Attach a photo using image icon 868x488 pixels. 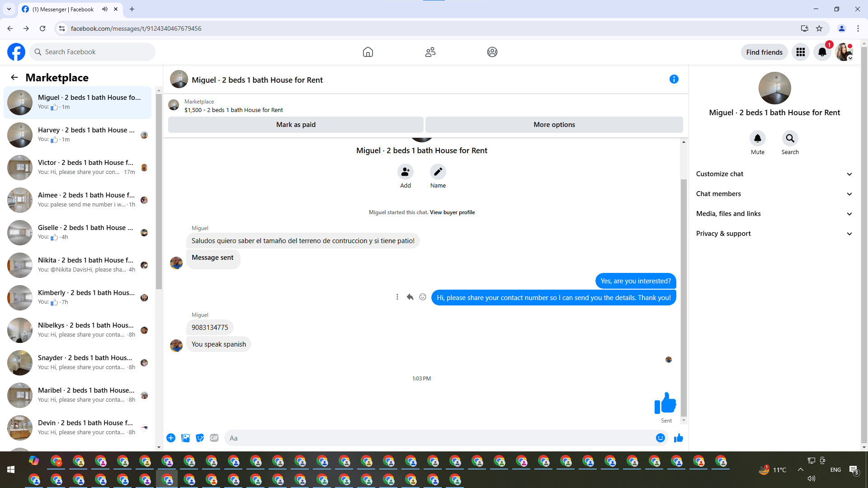click(x=185, y=438)
